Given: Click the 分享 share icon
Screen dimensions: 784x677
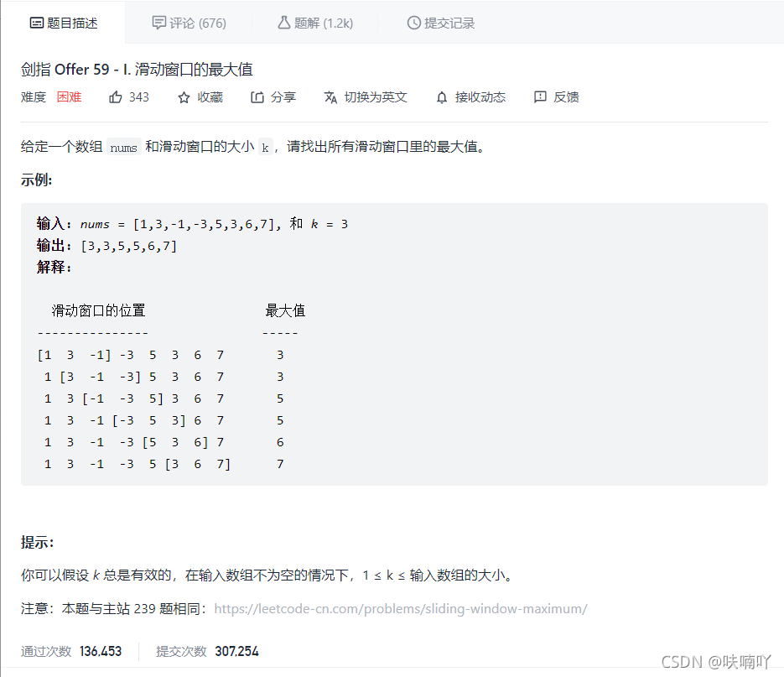Looking at the screenshot, I should [256, 96].
